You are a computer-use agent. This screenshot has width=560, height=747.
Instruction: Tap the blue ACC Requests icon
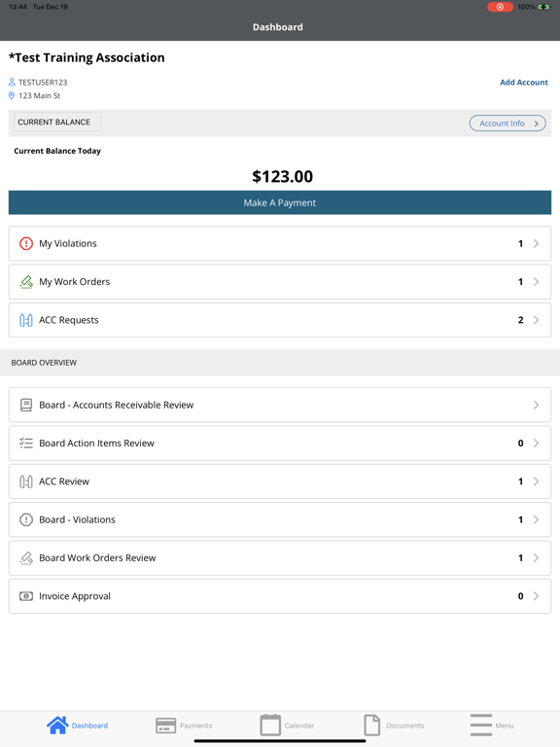coord(26,320)
